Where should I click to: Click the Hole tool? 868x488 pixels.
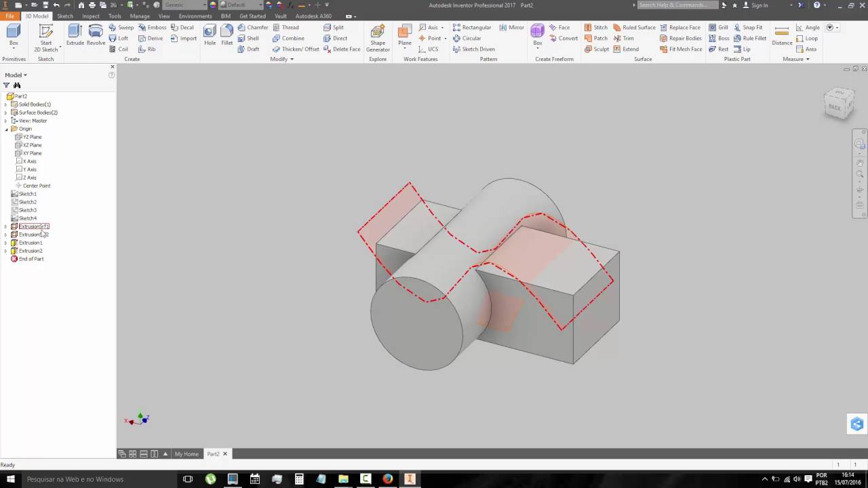(210, 35)
